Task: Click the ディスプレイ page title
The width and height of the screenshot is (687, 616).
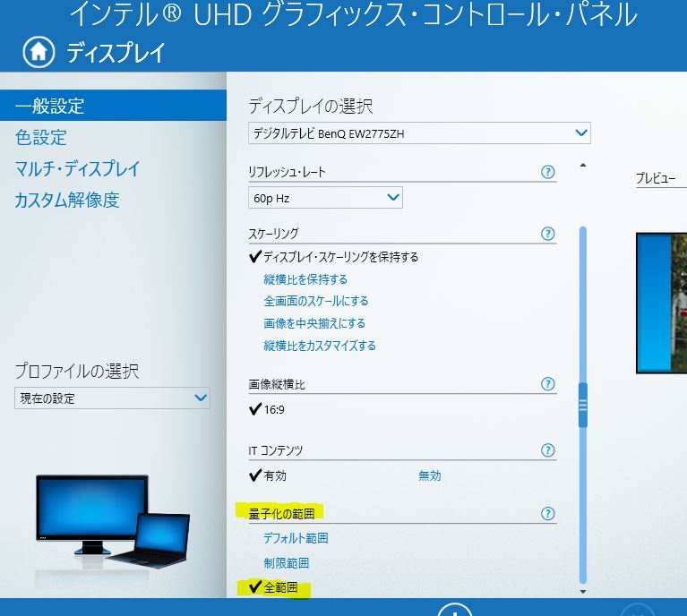Action: tap(116, 53)
